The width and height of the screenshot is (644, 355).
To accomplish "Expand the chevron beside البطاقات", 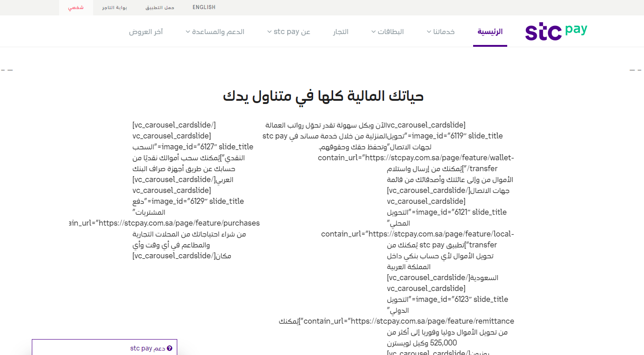I will (374, 32).
